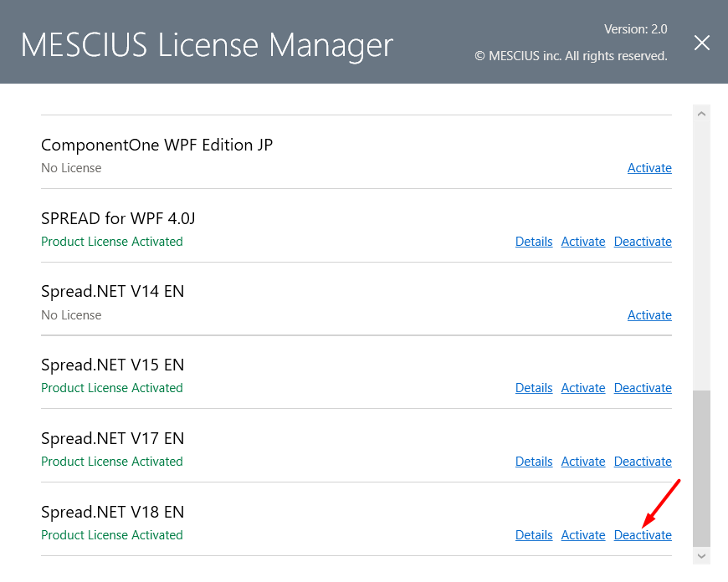The width and height of the screenshot is (728, 582).
Task: Click Activate for Spread.NET V17 EN
Action: tap(582, 462)
